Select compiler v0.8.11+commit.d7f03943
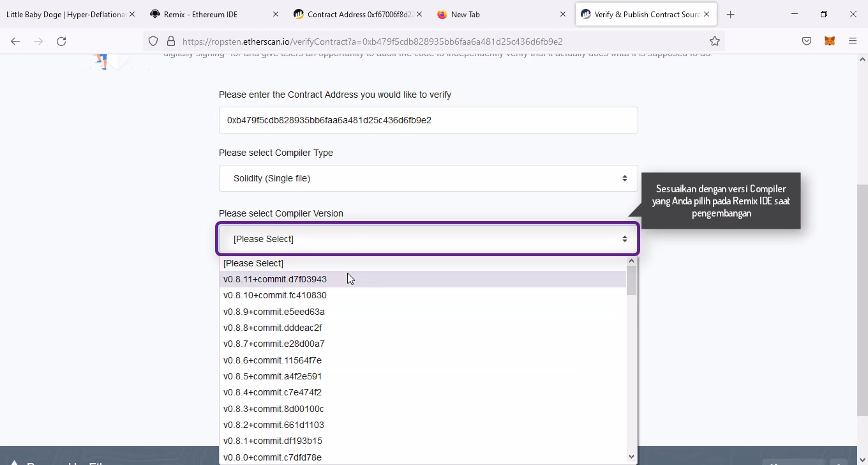The width and height of the screenshot is (868, 465). [275, 279]
